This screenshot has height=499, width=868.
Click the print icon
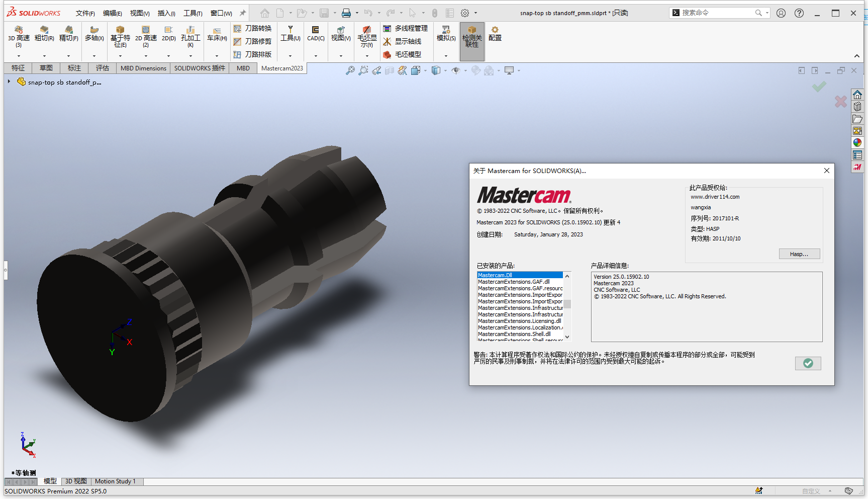[346, 13]
